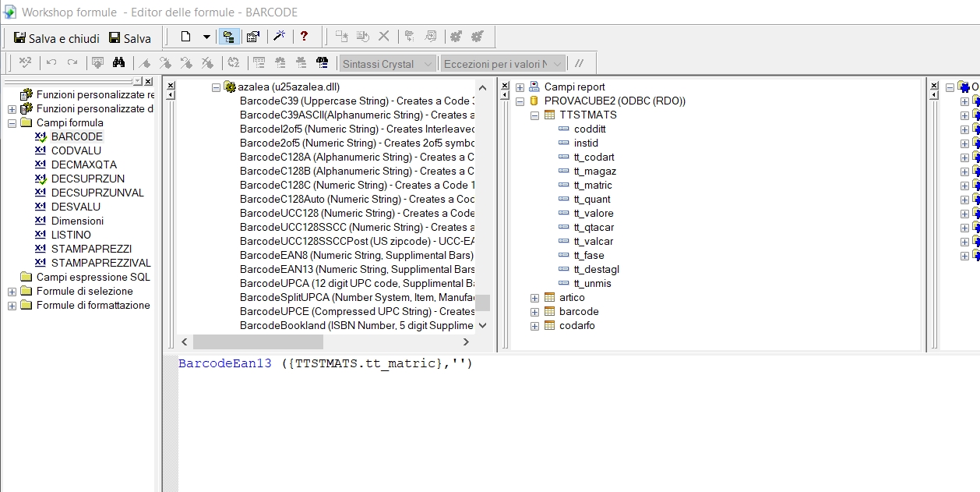Image resolution: width=980 pixels, height=492 pixels.
Task: Click the comment slashes icon
Action: [x=579, y=64]
